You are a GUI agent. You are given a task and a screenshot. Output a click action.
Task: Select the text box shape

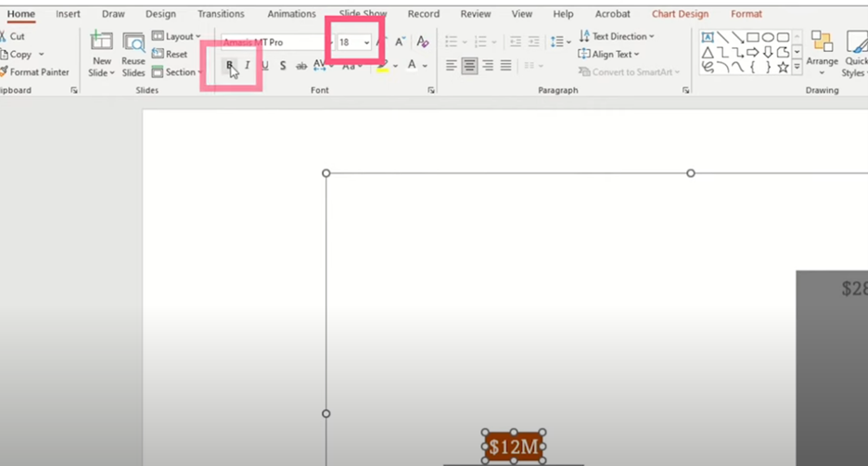coord(708,38)
